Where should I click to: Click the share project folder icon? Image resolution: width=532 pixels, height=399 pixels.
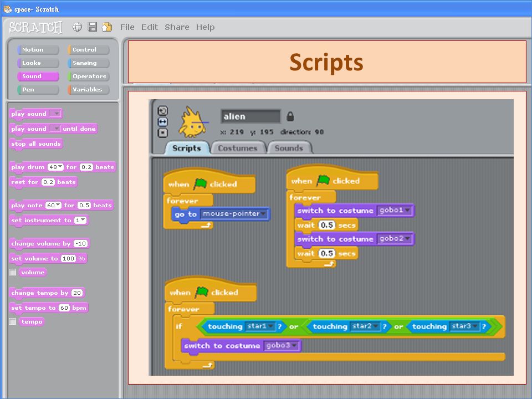click(107, 27)
